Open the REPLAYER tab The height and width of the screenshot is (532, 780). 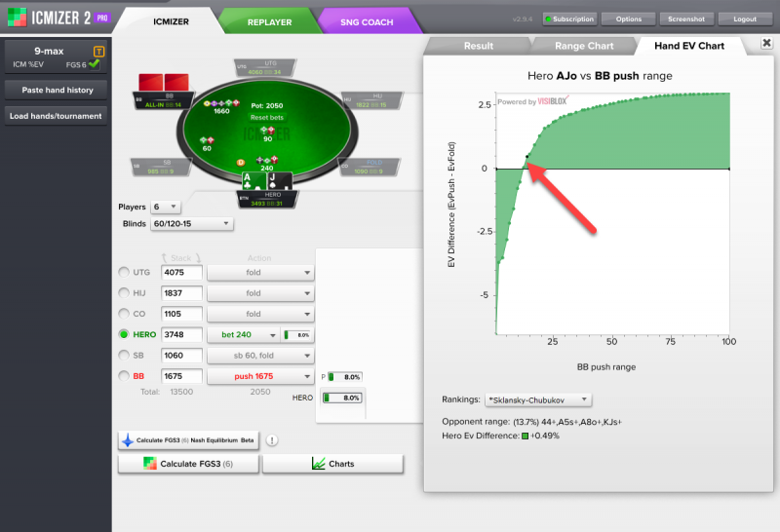click(268, 20)
